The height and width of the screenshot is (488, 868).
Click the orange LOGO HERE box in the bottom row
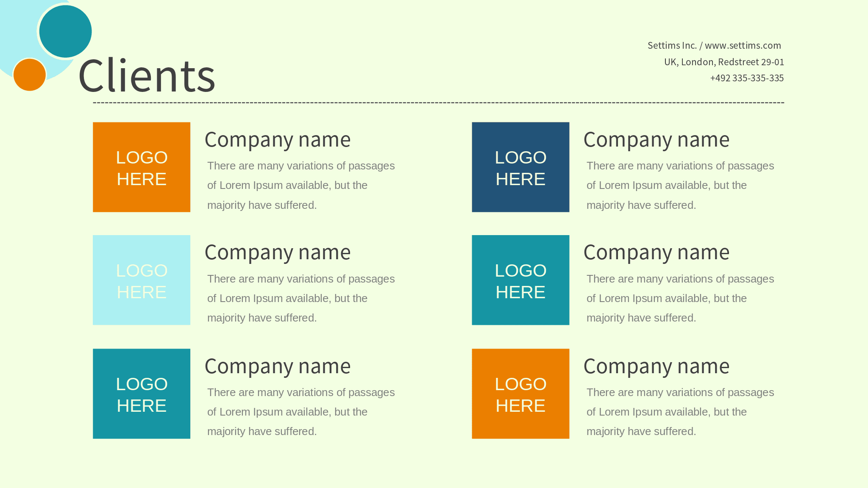point(520,394)
